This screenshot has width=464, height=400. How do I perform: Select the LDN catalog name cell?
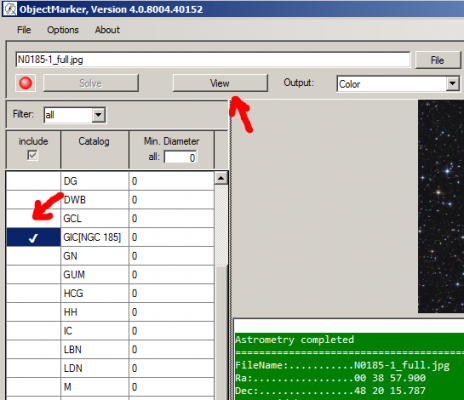click(x=95, y=368)
